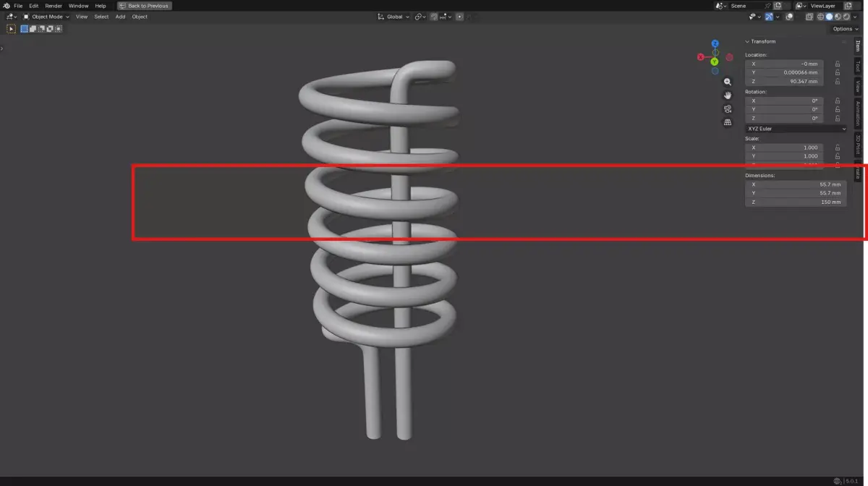The height and width of the screenshot is (486, 868).
Task: Choose the Extend selection mode icon
Action: pos(33,29)
